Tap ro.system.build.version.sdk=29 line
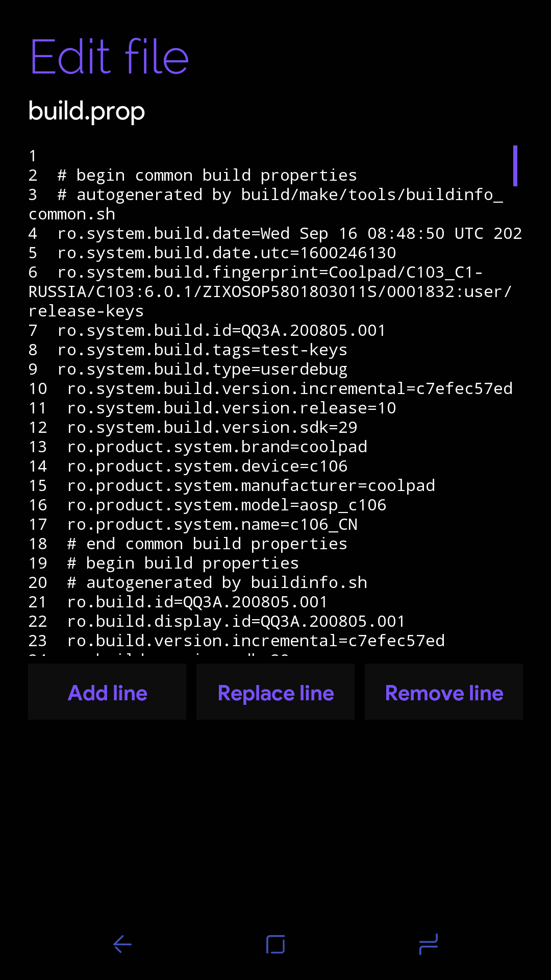The width and height of the screenshot is (551, 980). (x=212, y=428)
